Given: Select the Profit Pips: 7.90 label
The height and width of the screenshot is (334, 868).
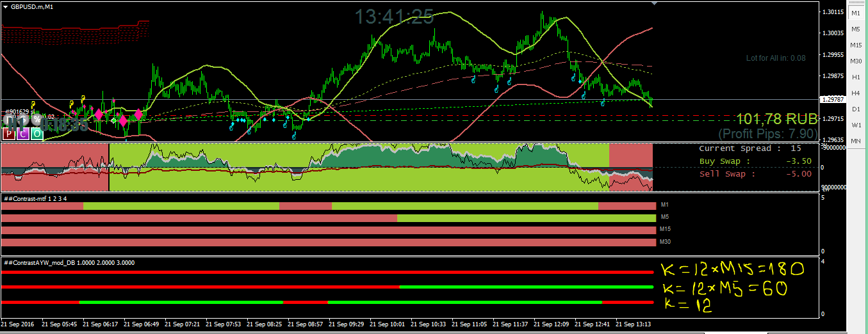Looking at the screenshot, I should [x=768, y=134].
